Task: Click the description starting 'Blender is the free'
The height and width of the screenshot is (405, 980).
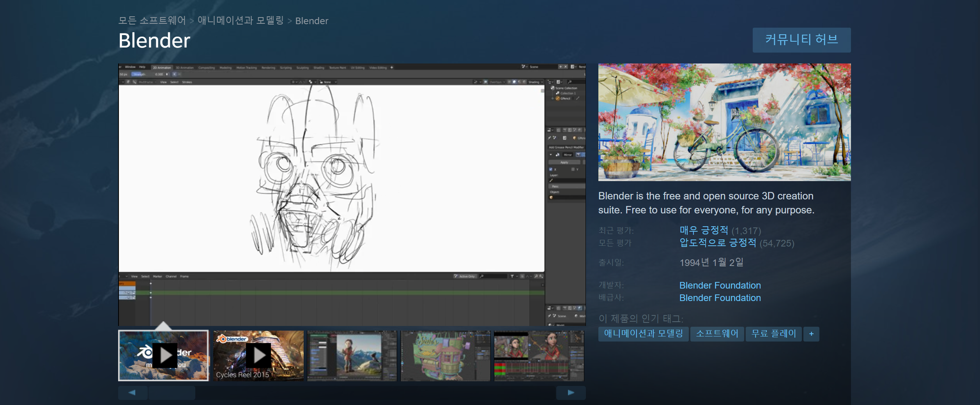Action: click(x=706, y=203)
